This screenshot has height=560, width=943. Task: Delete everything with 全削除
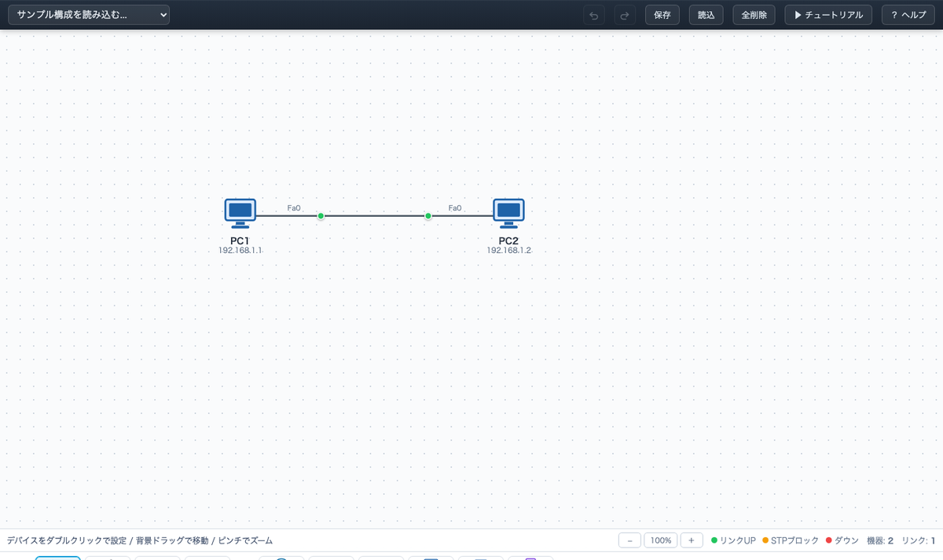(x=754, y=15)
